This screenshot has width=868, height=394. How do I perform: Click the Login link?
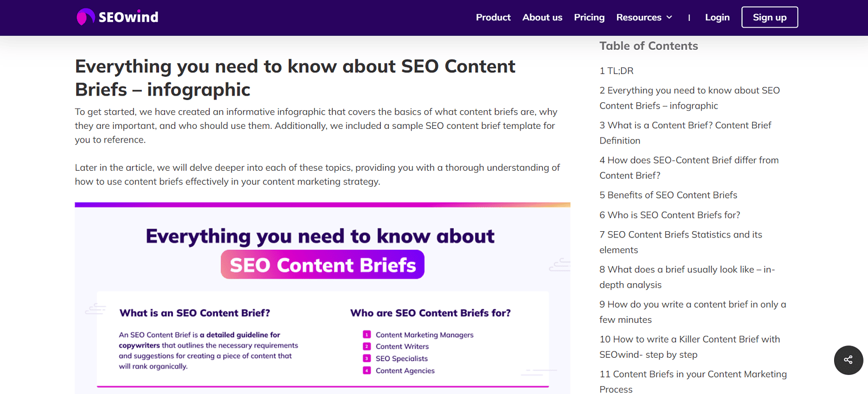[x=717, y=17]
